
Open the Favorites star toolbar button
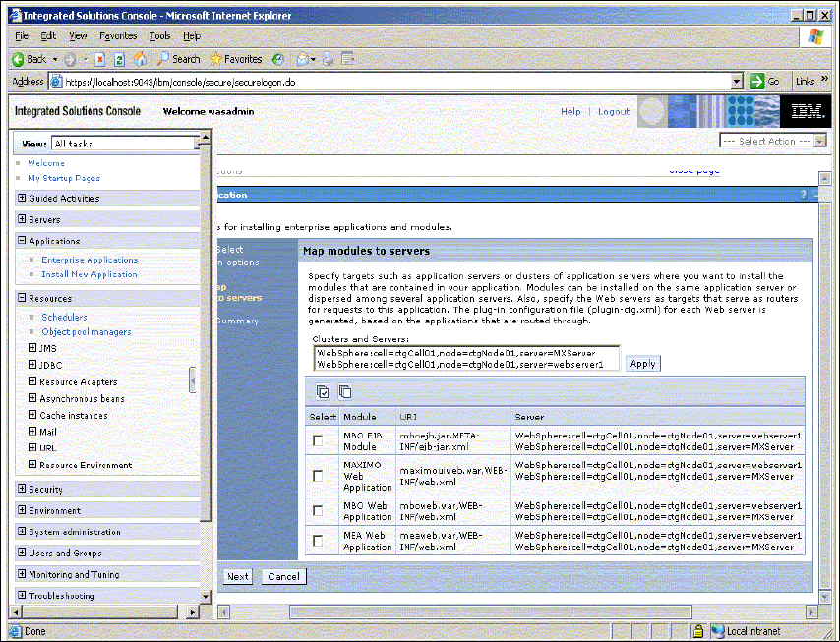tap(236, 59)
